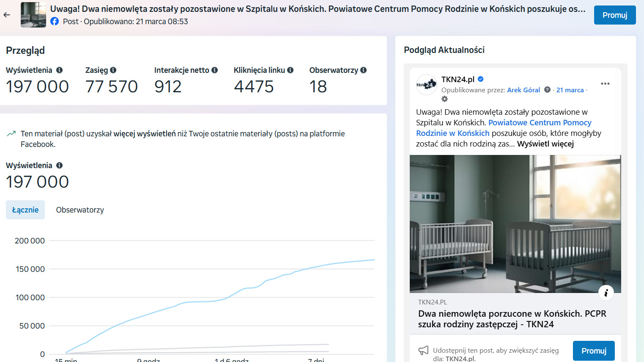Click the info badge on preview image
This screenshot has height=362, width=644.
(606, 293)
